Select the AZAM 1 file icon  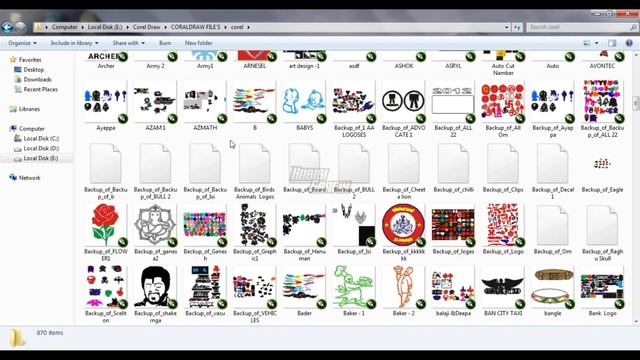pos(156,102)
